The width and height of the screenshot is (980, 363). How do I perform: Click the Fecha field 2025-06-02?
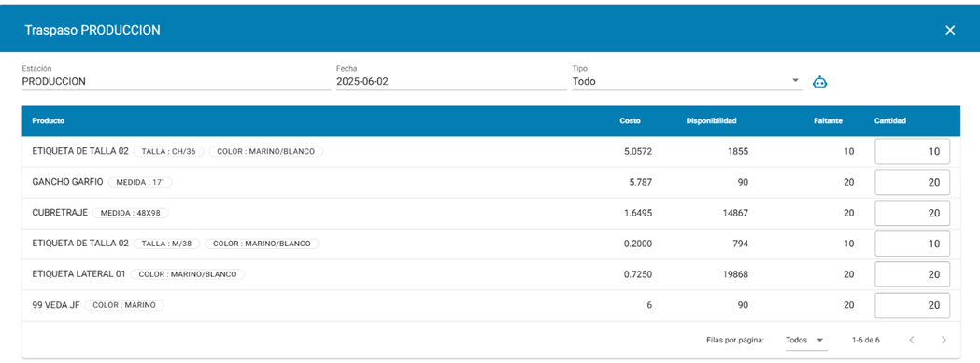(x=451, y=82)
